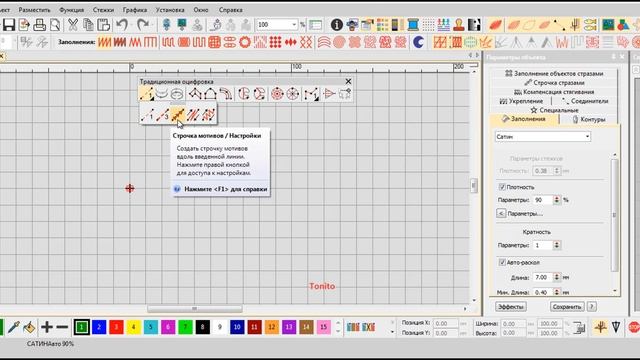Click the Print icon

[x=40, y=25]
